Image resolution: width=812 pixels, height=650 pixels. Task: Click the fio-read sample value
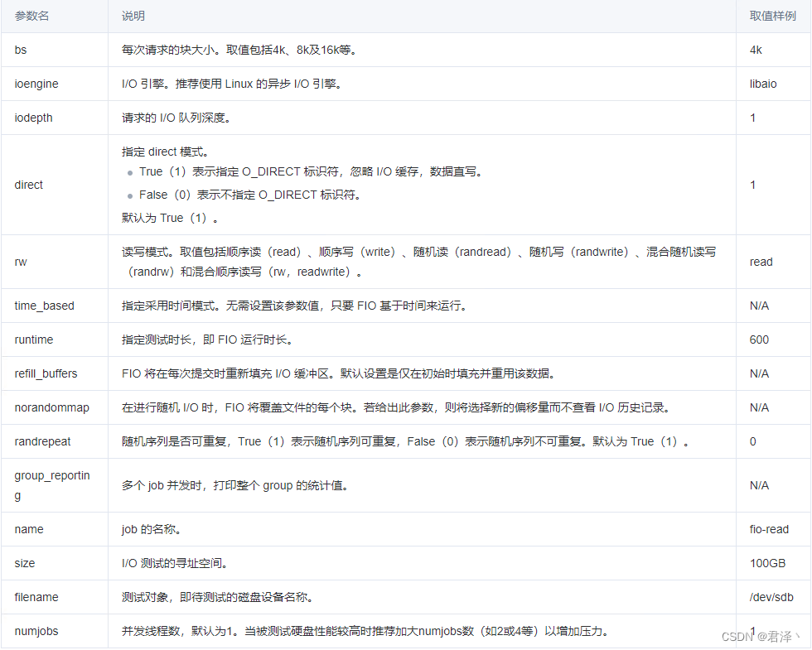pos(765,529)
